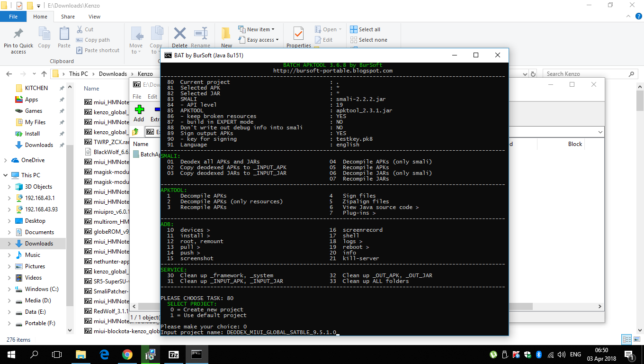Open the Command Prompt from the taskbar
The height and width of the screenshot is (364, 644).
197,354
